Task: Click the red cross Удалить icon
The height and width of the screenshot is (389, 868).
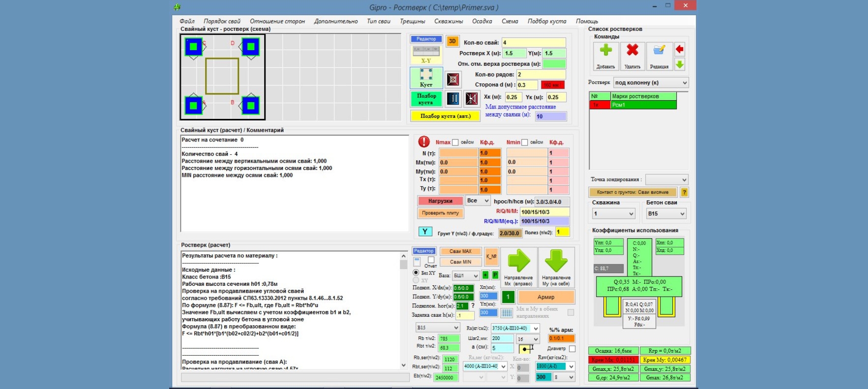Action: click(x=632, y=56)
